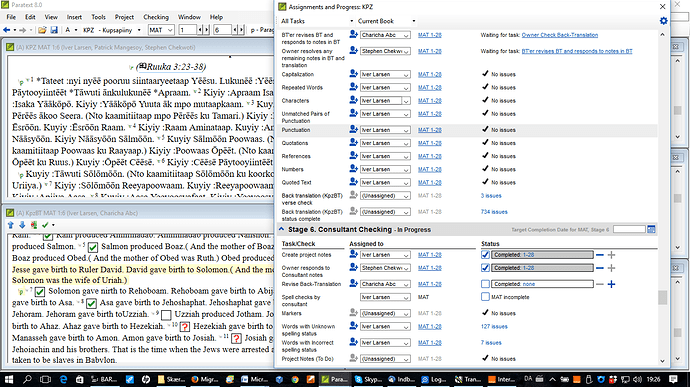
Task: Toggle verse 7 status checkbox before Solomon
Action: (x=40, y=291)
